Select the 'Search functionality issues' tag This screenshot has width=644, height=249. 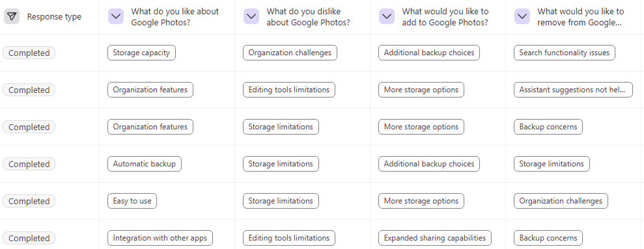click(565, 53)
